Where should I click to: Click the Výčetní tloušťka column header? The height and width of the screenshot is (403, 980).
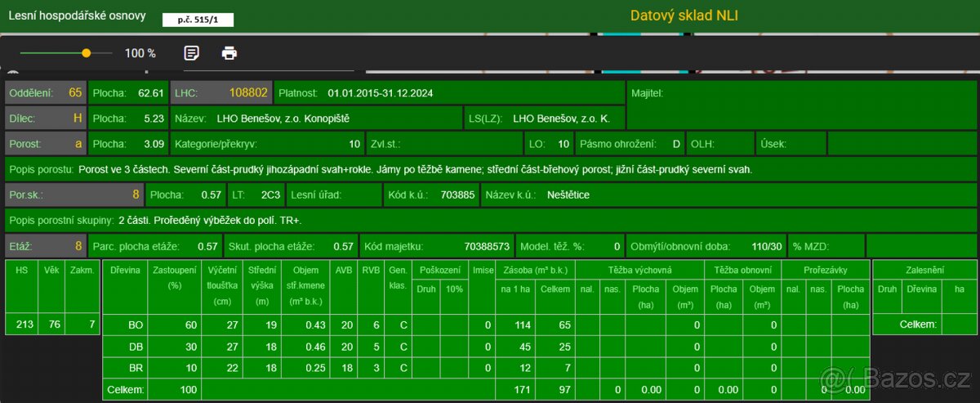pos(220,286)
